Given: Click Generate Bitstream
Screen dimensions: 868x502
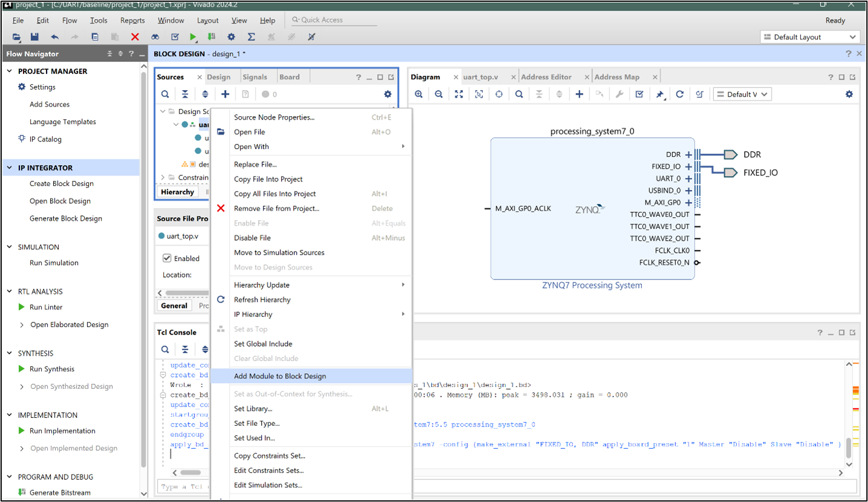Looking at the screenshot, I should 60,493.
